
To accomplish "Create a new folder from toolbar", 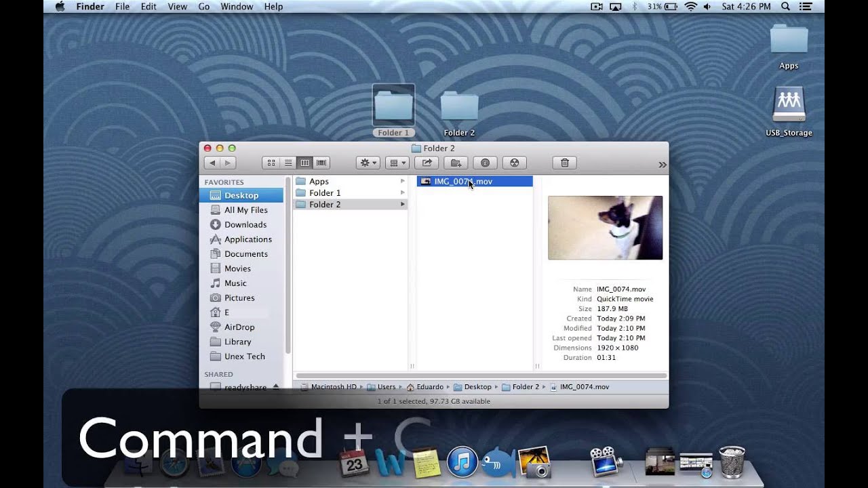I will [x=456, y=163].
